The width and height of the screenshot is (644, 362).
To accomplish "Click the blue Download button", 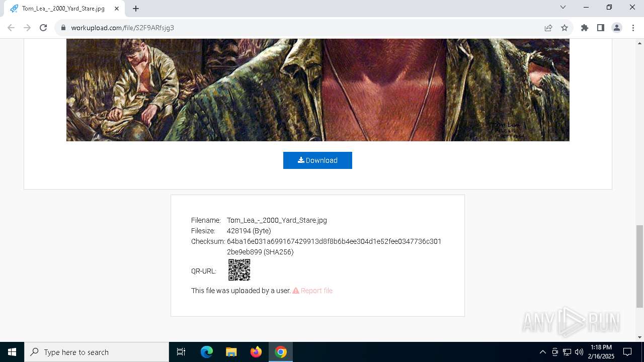I will pyautogui.click(x=317, y=160).
